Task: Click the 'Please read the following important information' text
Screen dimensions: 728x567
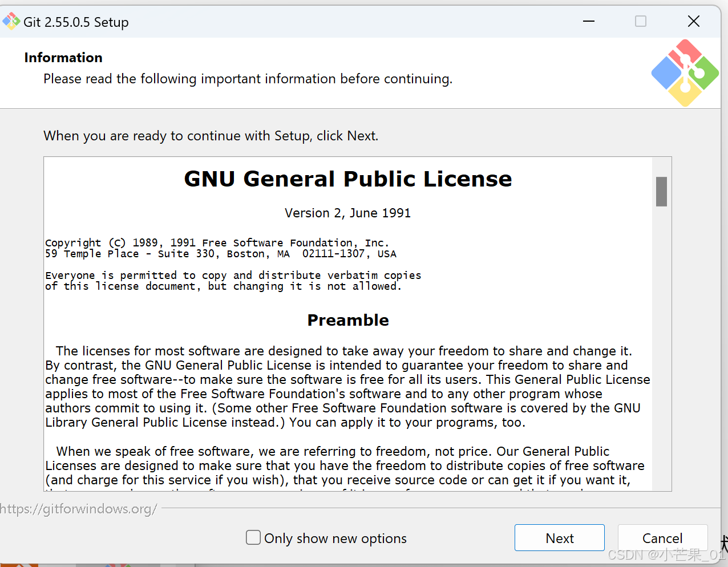Action: click(248, 79)
